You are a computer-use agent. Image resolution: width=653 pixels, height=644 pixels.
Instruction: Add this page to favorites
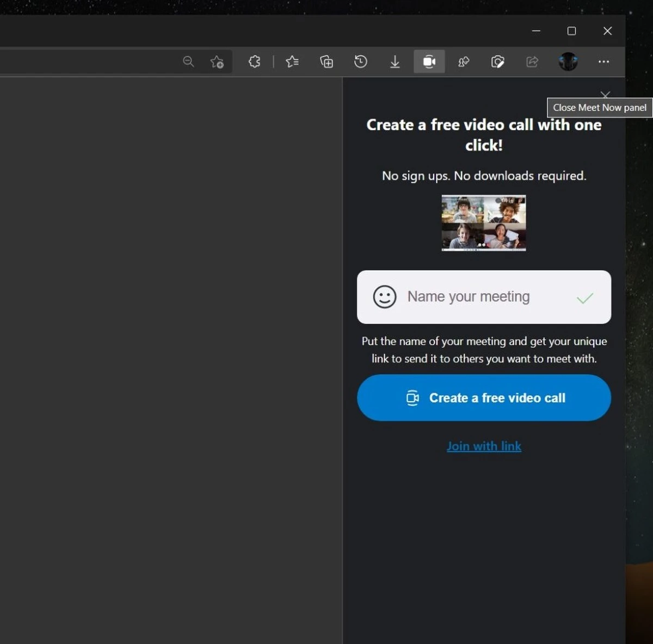click(x=217, y=61)
